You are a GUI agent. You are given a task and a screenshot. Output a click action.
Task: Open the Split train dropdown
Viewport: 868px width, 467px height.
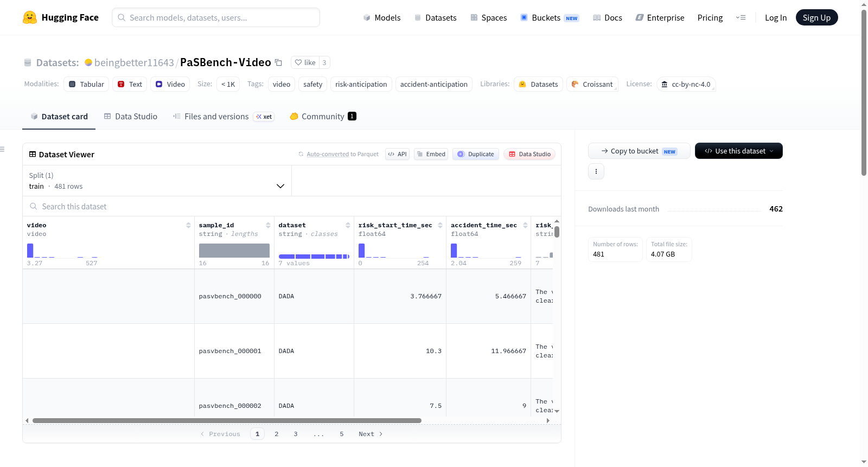[x=157, y=181]
